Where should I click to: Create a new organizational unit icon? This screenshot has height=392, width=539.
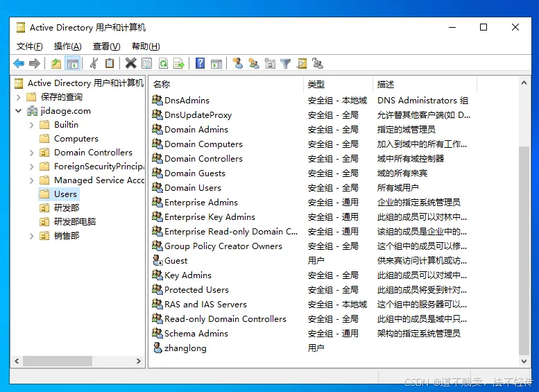coord(270,63)
